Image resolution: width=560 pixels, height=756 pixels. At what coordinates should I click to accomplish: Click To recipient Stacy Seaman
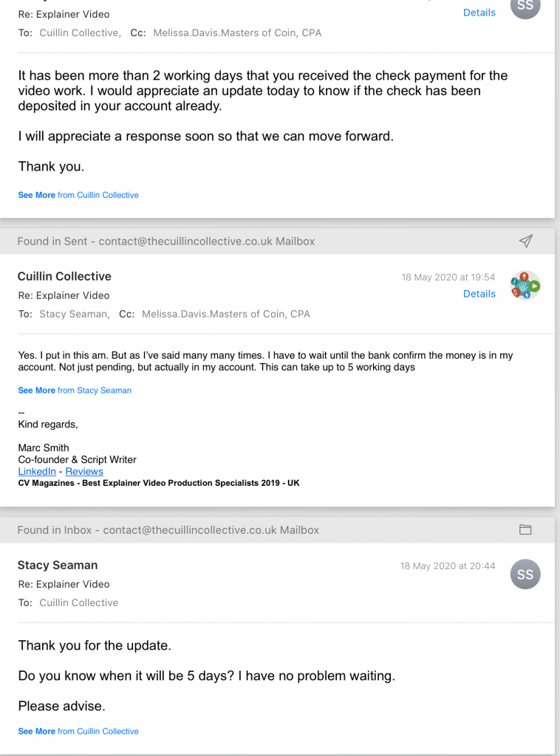click(73, 314)
